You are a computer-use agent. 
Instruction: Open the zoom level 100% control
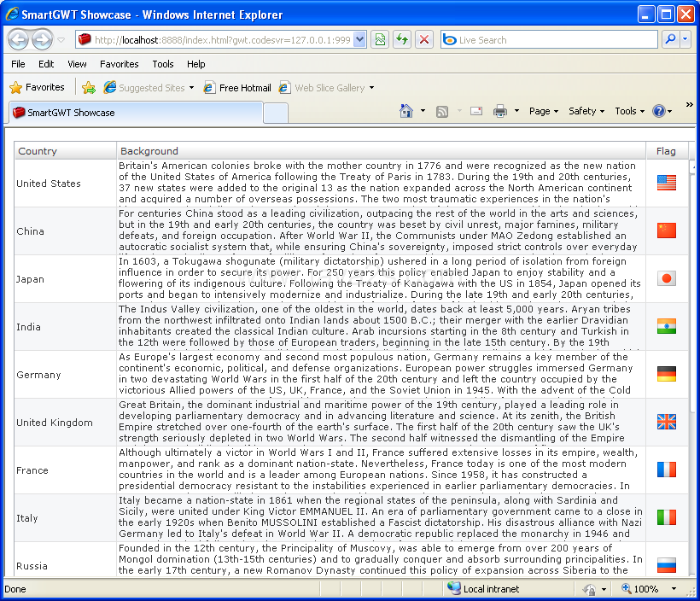point(648,589)
